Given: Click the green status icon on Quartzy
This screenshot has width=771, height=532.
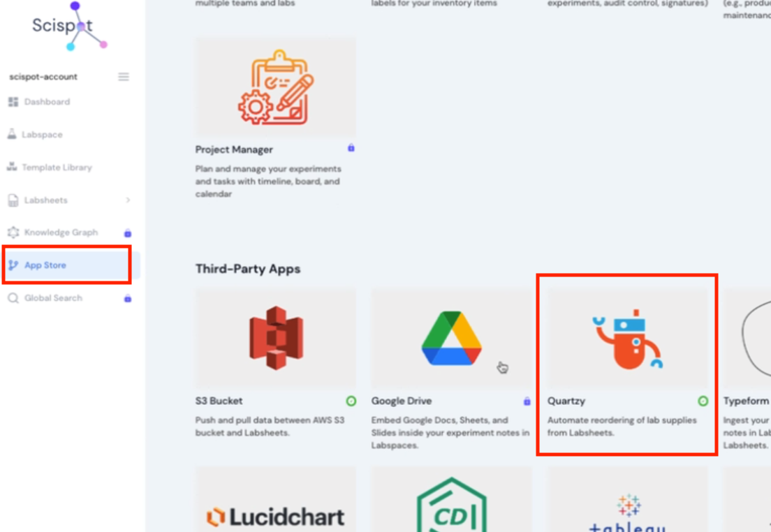Looking at the screenshot, I should click(x=703, y=401).
